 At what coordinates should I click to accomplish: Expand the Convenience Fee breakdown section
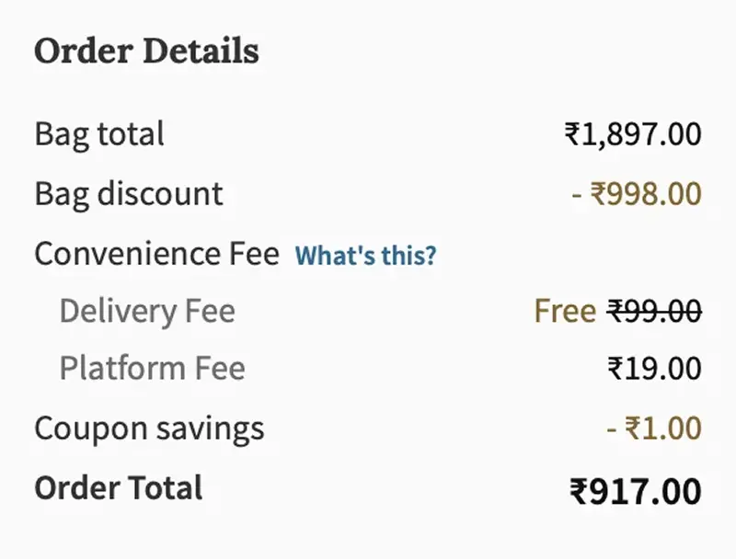pos(156,254)
